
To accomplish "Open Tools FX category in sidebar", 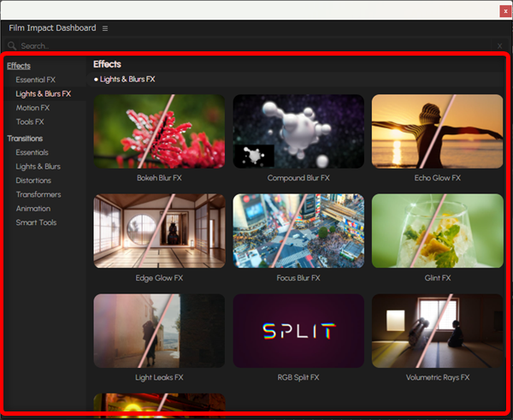I will (30, 121).
